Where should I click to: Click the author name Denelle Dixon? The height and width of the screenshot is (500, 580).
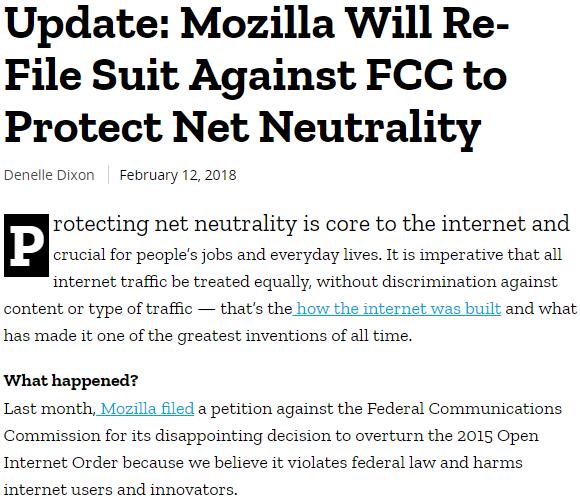coord(49,175)
